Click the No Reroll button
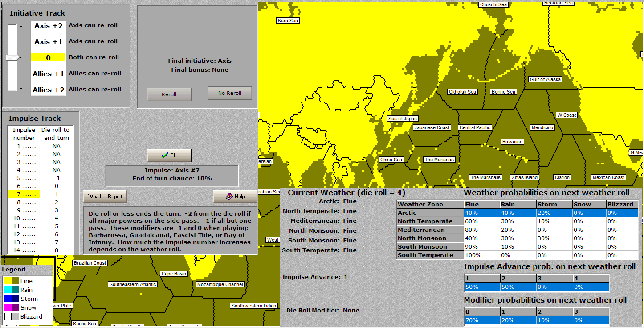The image size is (644, 328). coord(230,93)
